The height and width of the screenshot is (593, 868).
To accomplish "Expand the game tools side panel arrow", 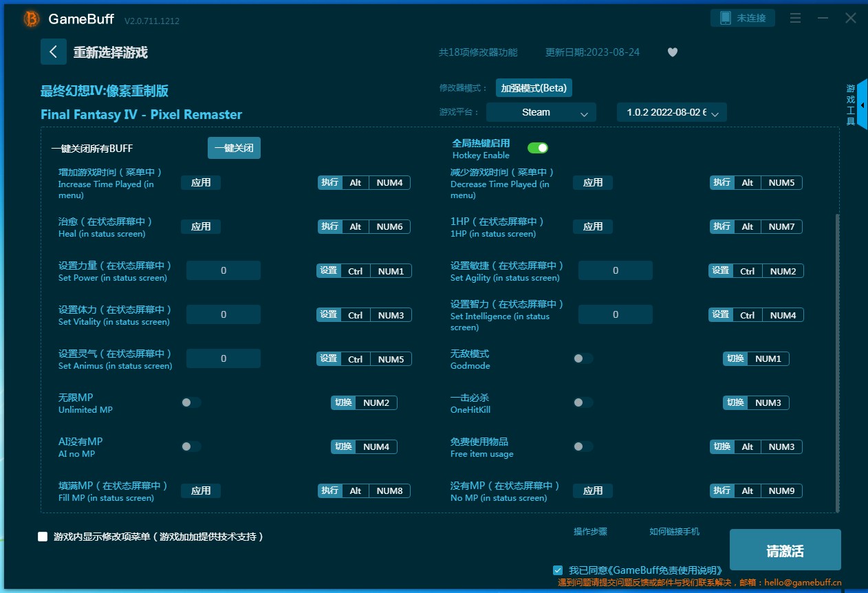I will coord(862,105).
